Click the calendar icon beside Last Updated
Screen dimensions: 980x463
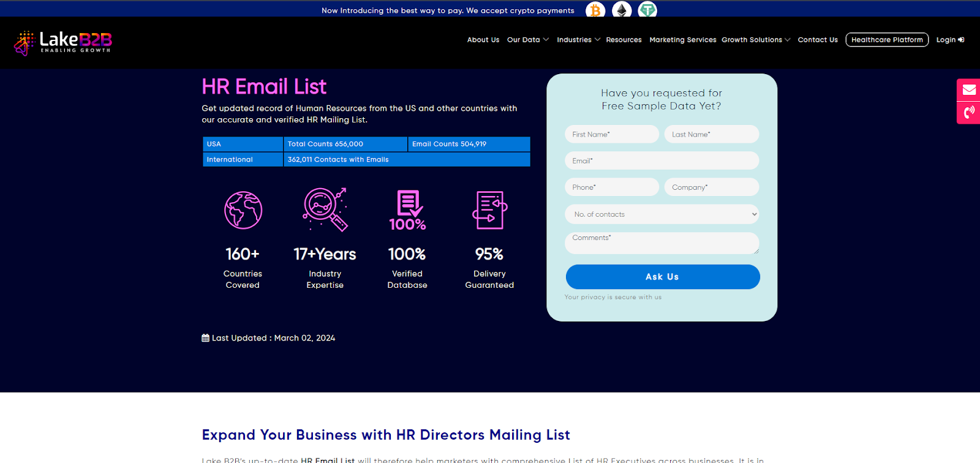pyautogui.click(x=205, y=338)
